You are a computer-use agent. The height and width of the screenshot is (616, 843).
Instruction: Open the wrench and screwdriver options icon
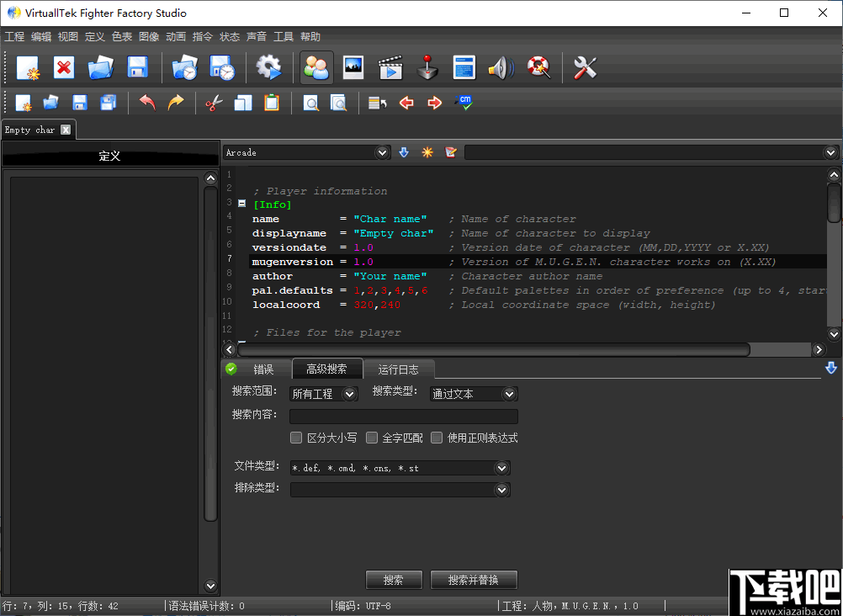(585, 68)
